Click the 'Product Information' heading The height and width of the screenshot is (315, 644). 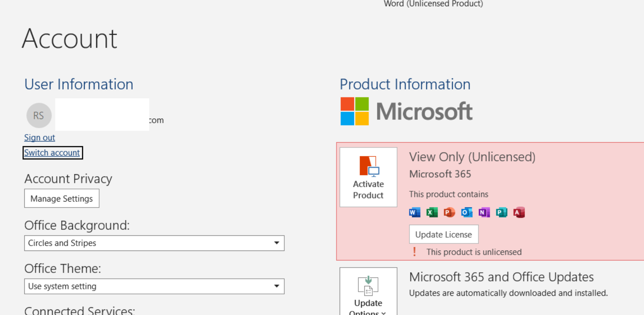pos(405,84)
